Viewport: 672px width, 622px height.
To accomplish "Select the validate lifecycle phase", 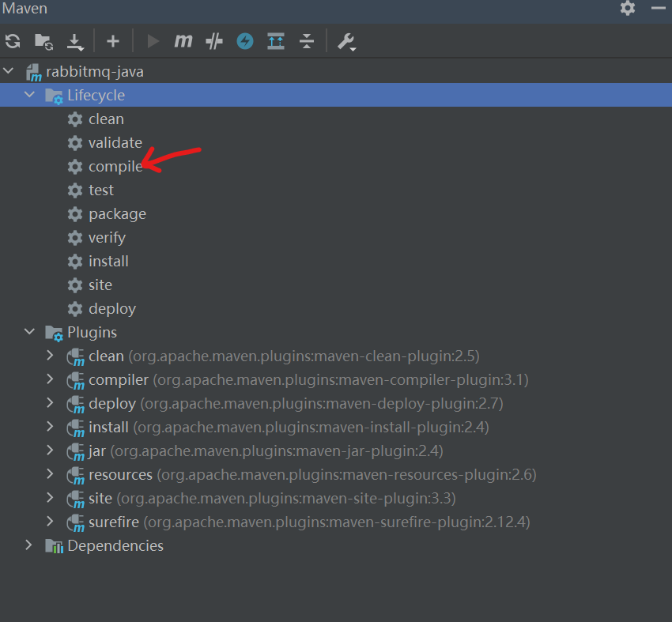I will coord(115,142).
